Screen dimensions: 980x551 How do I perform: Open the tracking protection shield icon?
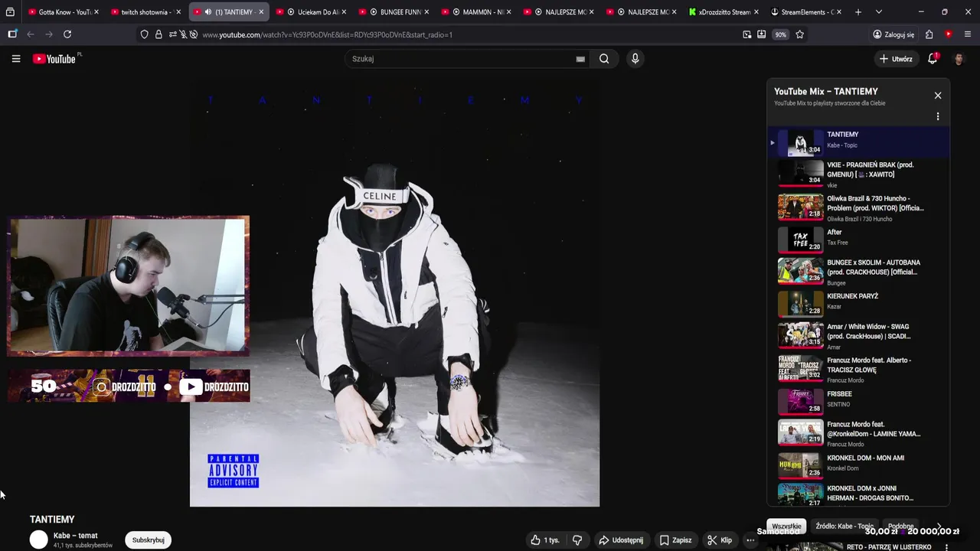(x=144, y=34)
